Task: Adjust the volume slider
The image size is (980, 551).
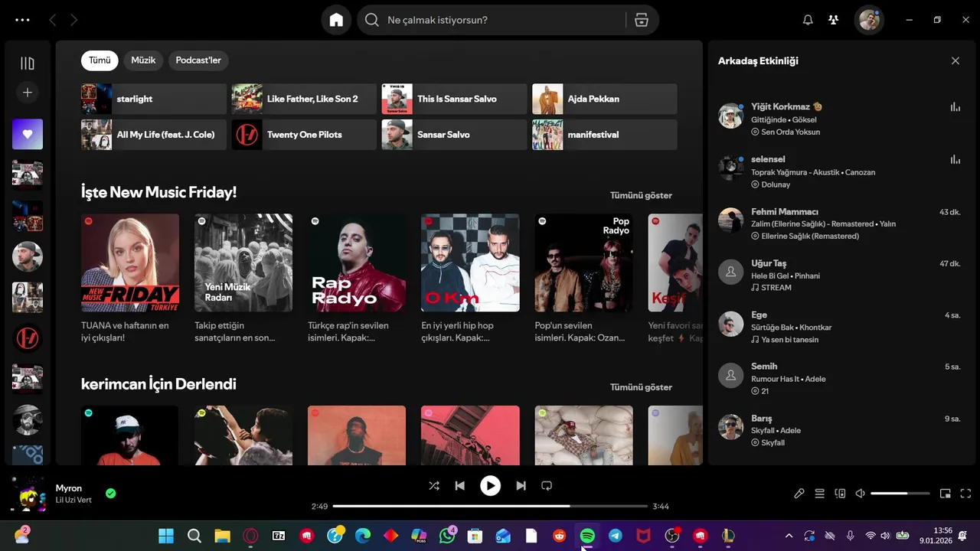Action: coord(900,494)
